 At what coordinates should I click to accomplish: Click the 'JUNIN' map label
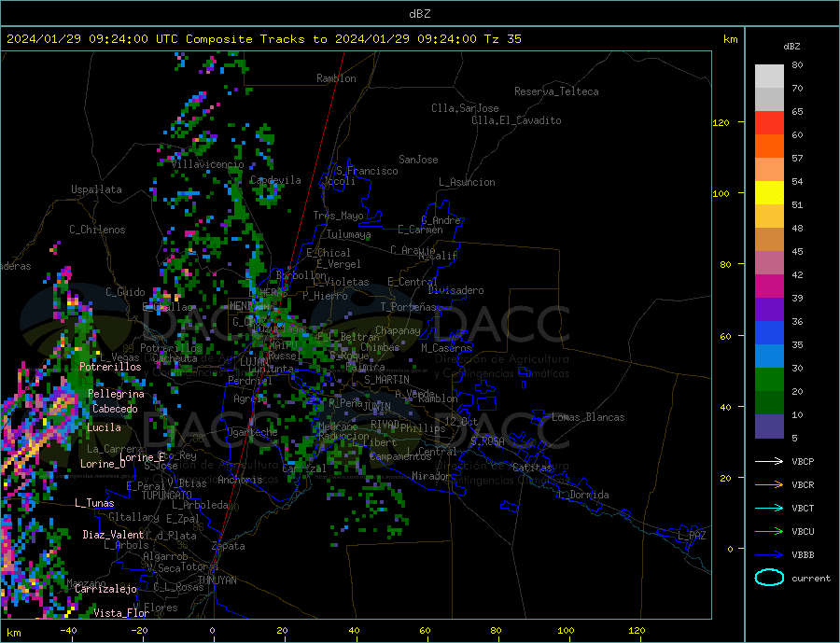(x=377, y=407)
